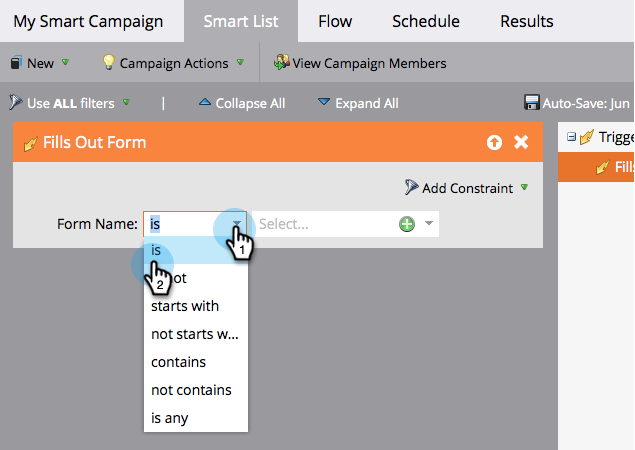The image size is (635, 450).
Task: Click the View Campaign Members people icon
Action: tap(282, 63)
